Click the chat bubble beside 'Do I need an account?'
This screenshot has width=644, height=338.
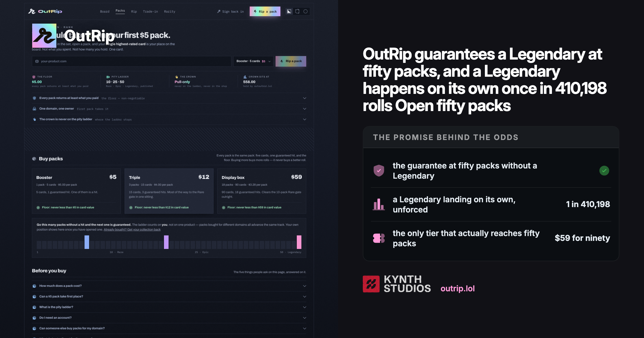click(x=34, y=318)
